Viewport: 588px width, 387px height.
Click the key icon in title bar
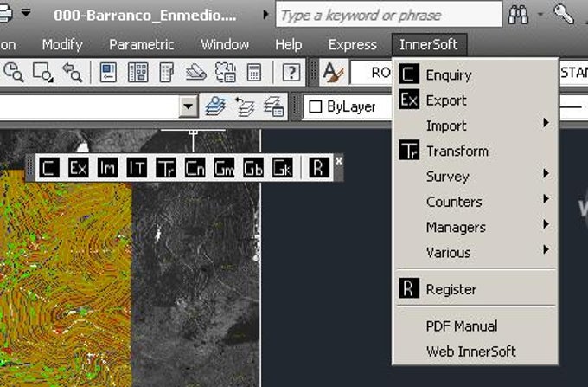point(564,14)
